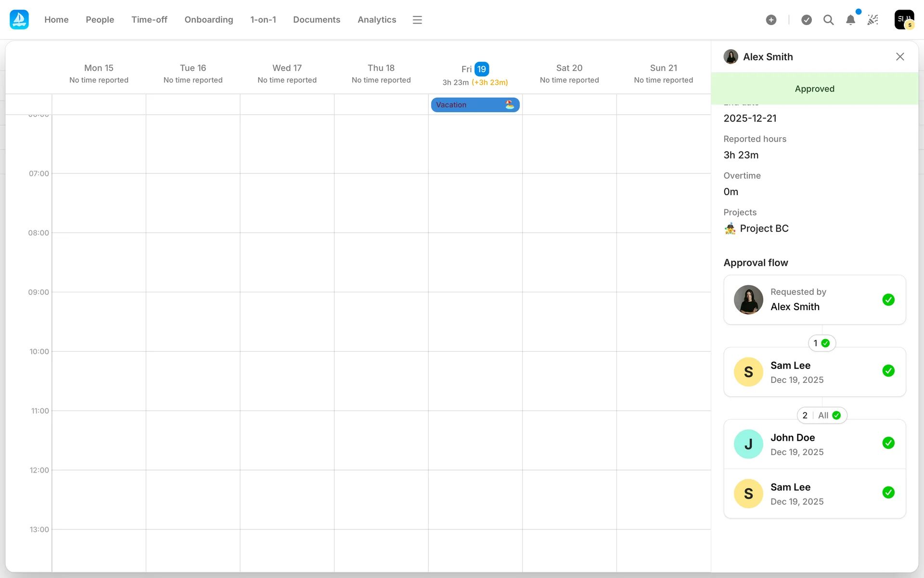Open the notifications bell

click(850, 20)
